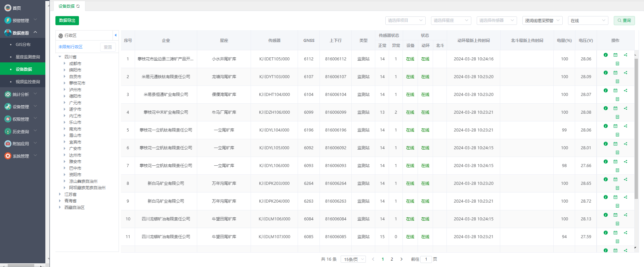
Task: Click share icon for row 11 KJIIDLM107J000
Action: tap(625, 232)
